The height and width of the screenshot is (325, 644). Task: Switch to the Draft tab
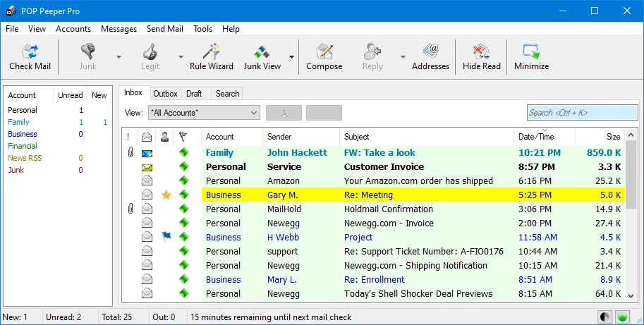pos(194,94)
